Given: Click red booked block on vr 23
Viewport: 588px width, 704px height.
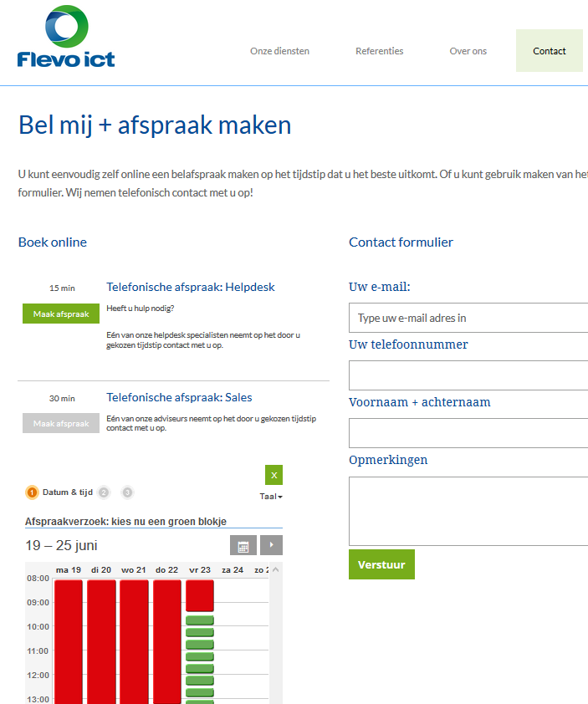Looking at the screenshot, I should point(200,595).
